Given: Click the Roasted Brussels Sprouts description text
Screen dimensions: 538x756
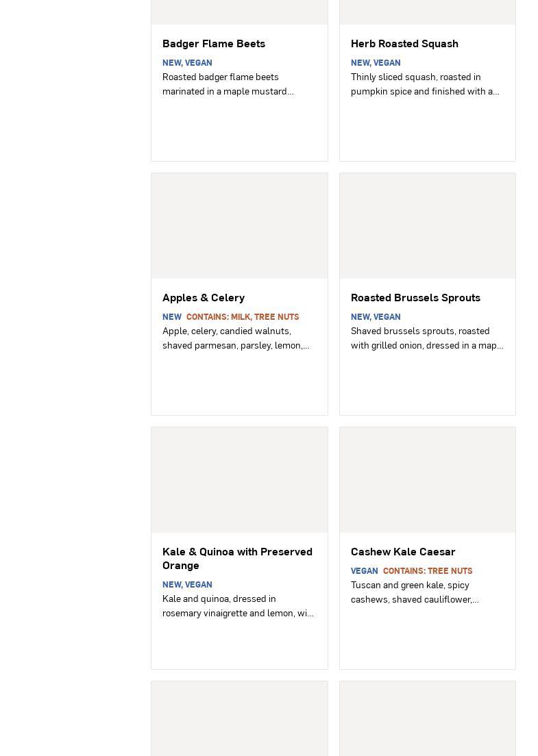Looking at the screenshot, I should [426, 338].
